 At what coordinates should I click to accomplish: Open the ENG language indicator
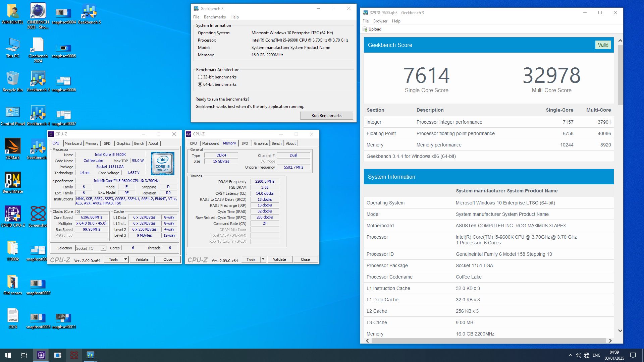pos(596,355)
